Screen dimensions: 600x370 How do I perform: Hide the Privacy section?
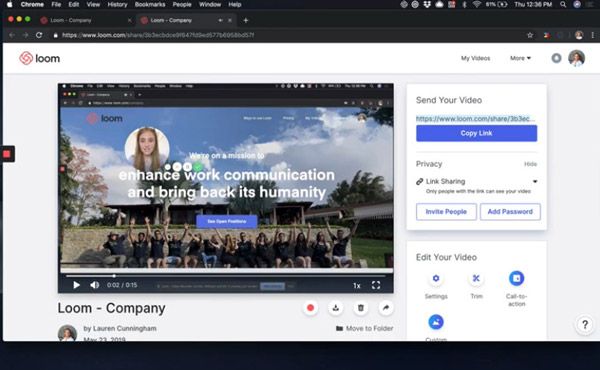[530, 164]
